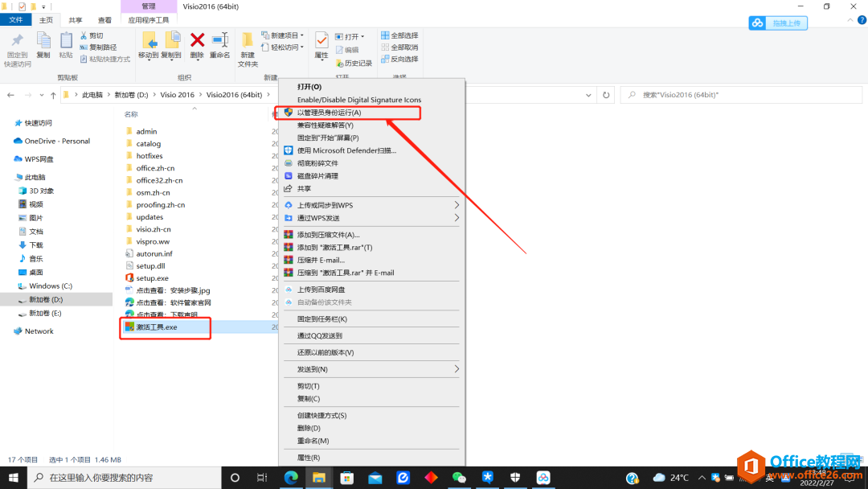868x489 pixels.
Task: Click Visio 2016 in breadcrumb path
Action: click(177, 95)
